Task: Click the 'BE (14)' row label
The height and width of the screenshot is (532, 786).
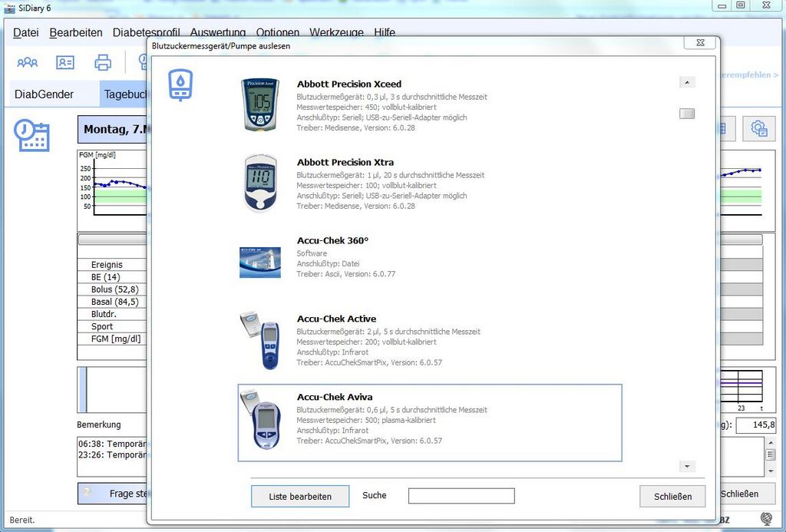Action: 105,277
